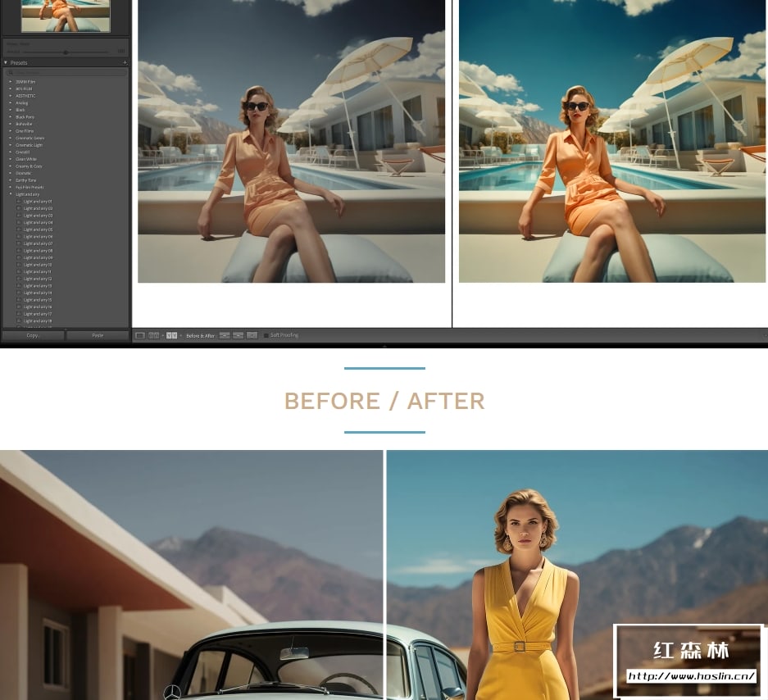Click the Loupe view icon in toolbar
Screen dimensions: 768x700
[x=140, y=335]
